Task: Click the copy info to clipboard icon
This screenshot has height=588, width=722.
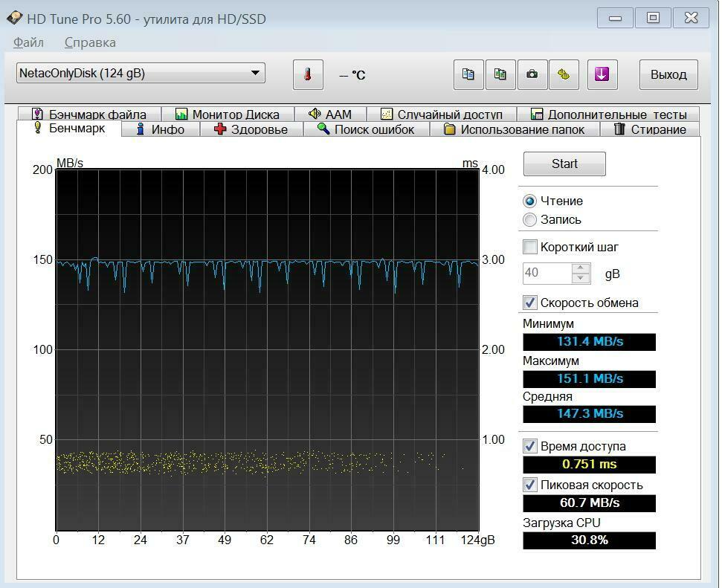Action: point(468,74)
